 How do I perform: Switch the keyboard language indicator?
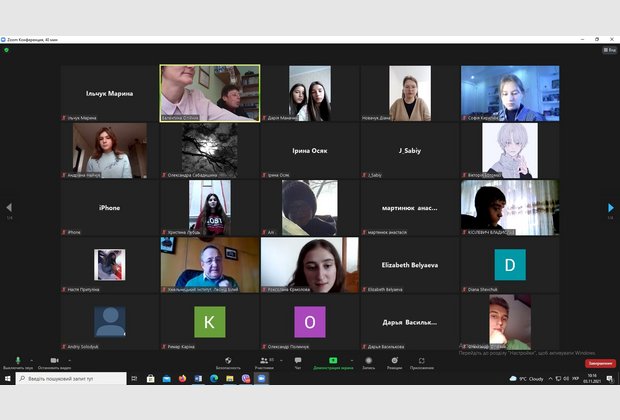(575, 378)
